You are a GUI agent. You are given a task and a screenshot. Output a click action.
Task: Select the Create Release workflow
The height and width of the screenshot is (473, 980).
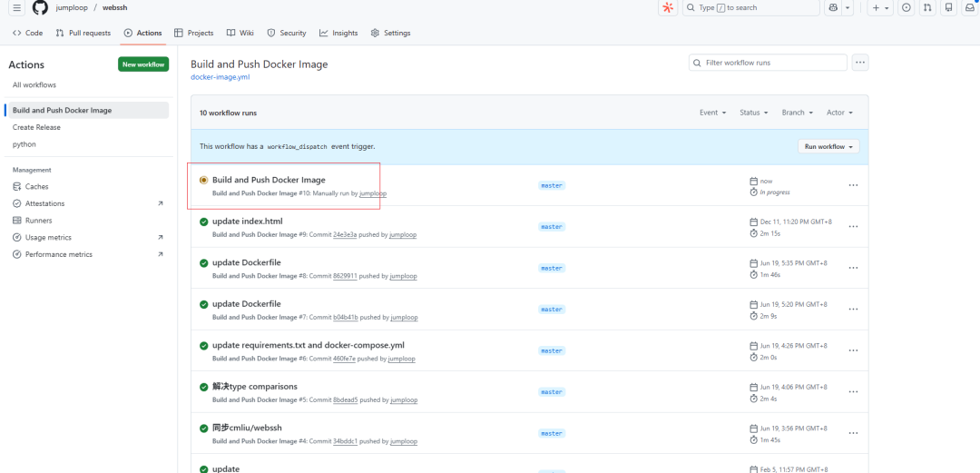[36, 127]
